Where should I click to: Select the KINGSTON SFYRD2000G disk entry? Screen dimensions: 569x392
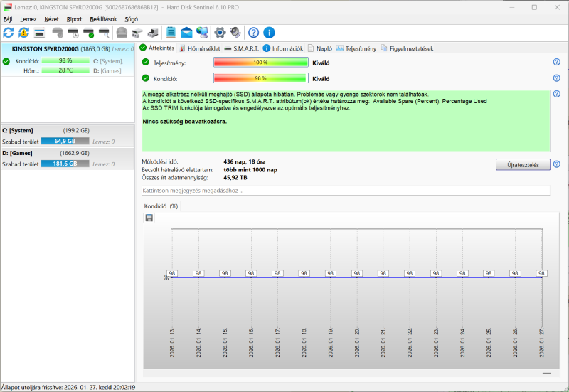68,60
